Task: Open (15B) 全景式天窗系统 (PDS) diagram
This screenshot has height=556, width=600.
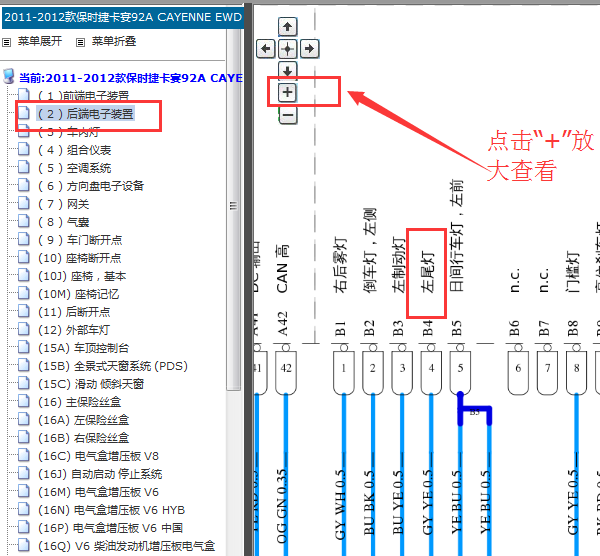Action: coord(113,366)
